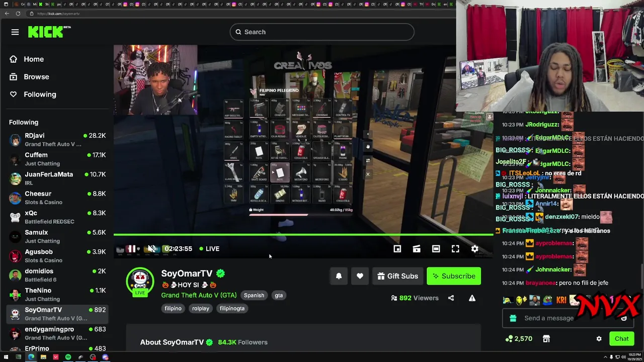The height and width of the screenshot is (362, 644).
Task: Share the stream via share icon
Action: pyautogui.click(x=451, y=298)
